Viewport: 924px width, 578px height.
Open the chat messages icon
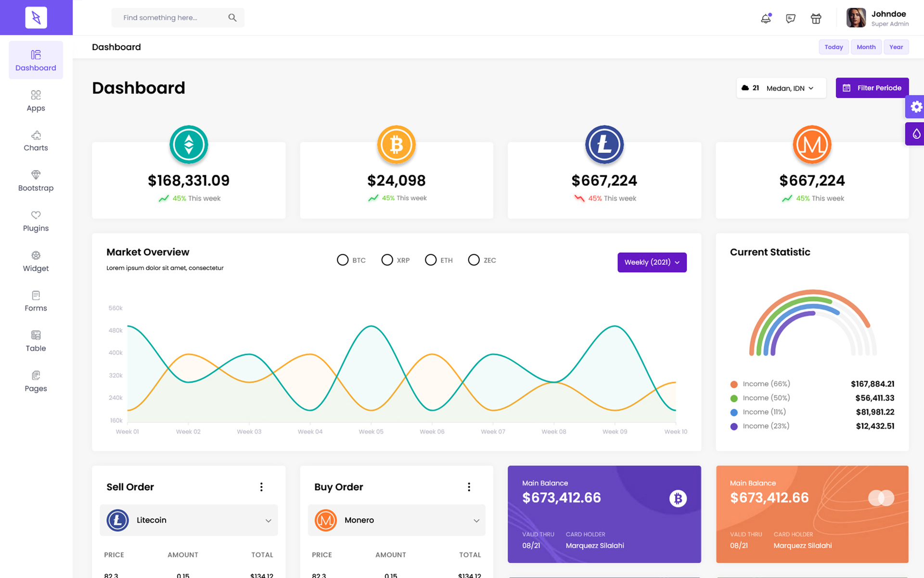790,18
